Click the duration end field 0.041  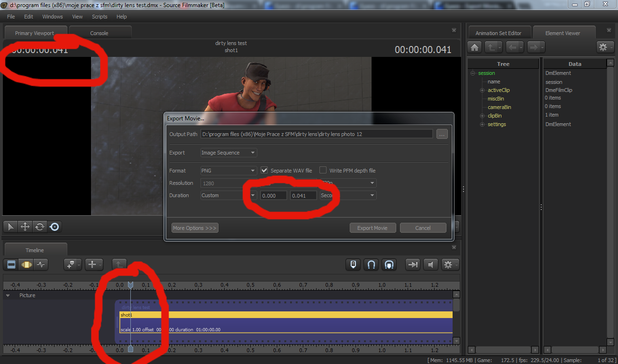coord(303,195)
